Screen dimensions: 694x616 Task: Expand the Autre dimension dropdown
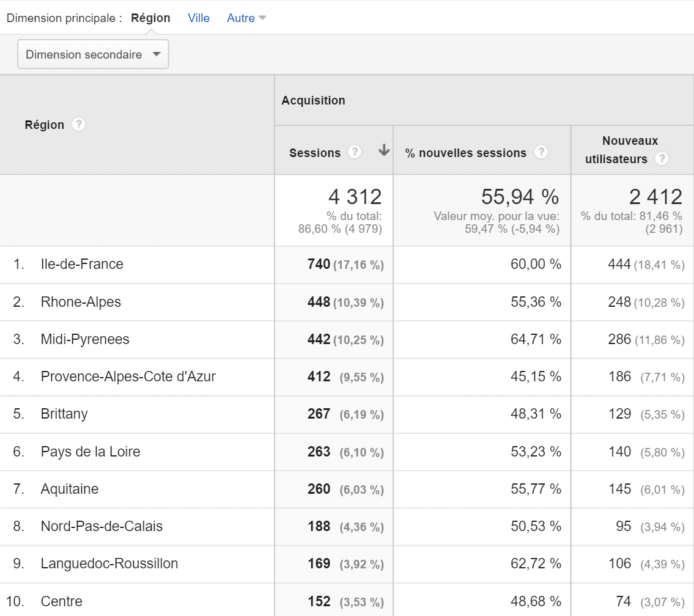click(246, 18)
